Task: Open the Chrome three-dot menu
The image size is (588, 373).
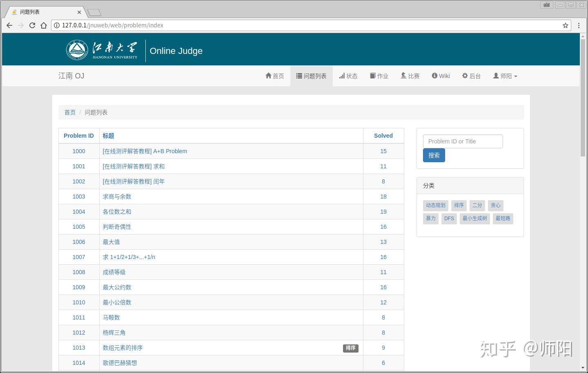Action: tap(579, 25)
